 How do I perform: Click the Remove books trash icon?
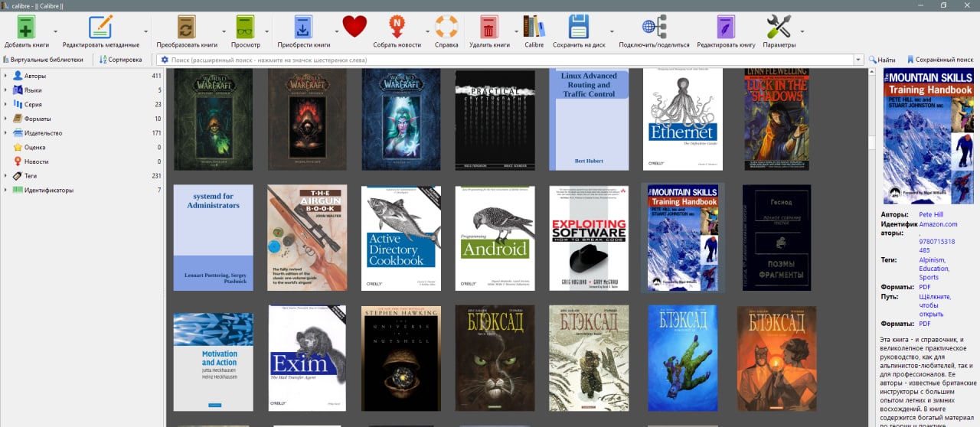pyautogui.click(x=489, y=27)
